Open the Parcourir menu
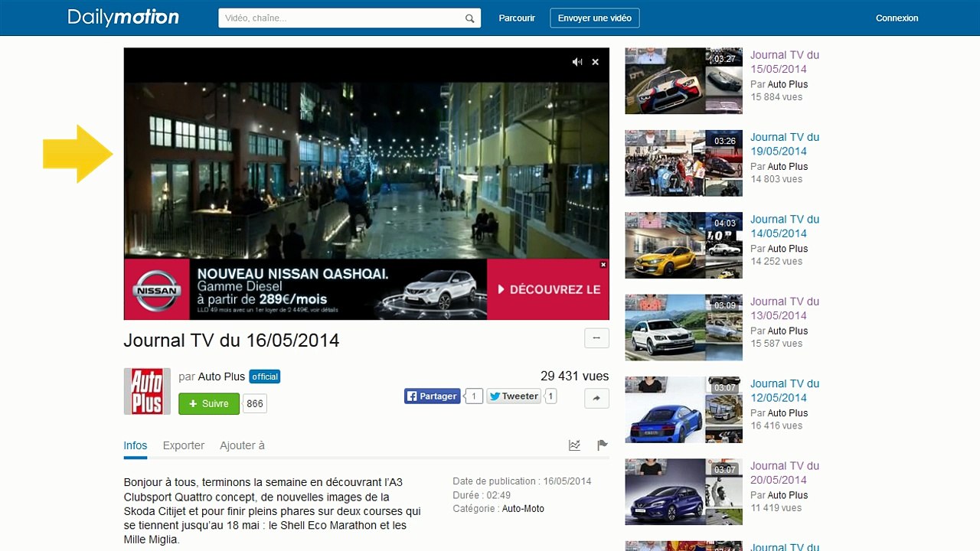Image resolution: width=980 pixels, height=551 pixels. tap(517, 18)
